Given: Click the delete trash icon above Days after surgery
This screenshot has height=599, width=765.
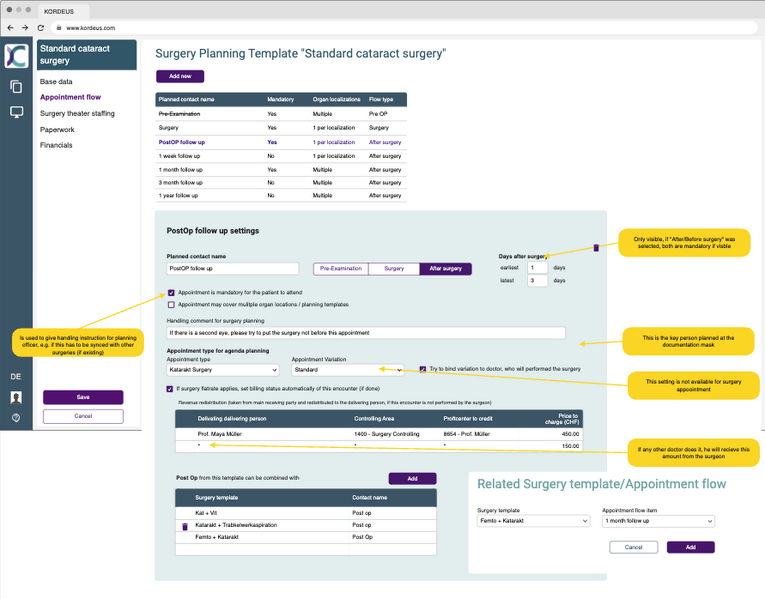Looking at the screenshot, I should (x=596, y=247).
